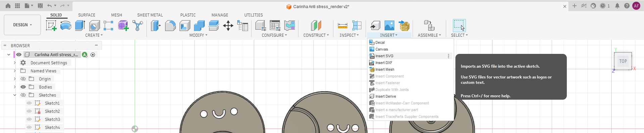The height and width of the screenshot is (133, 644).
Task: Select the Create Base Feature purple icon
Action: (123, 26)
